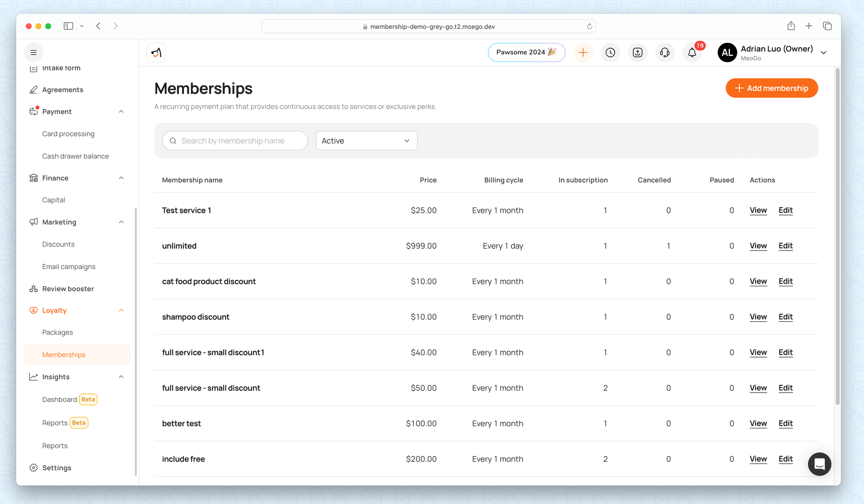Click the hamburger menu icon
This screenshot has height=504, width=864.
coord(34,53)
